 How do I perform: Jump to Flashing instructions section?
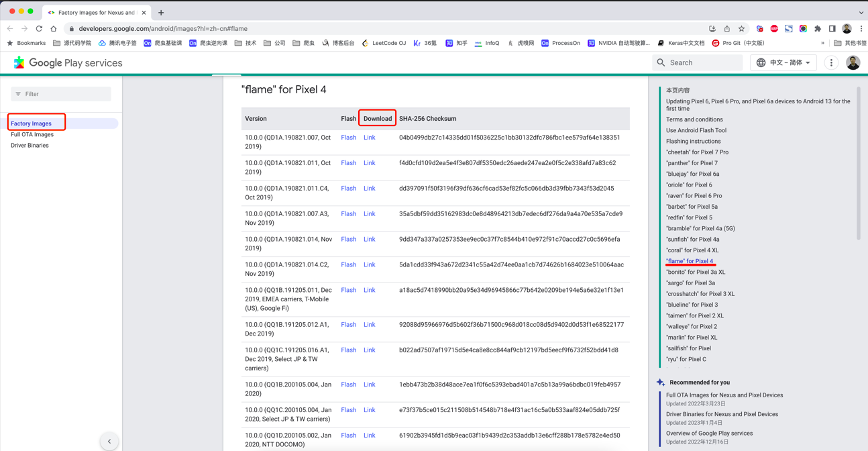pos(694,141)
